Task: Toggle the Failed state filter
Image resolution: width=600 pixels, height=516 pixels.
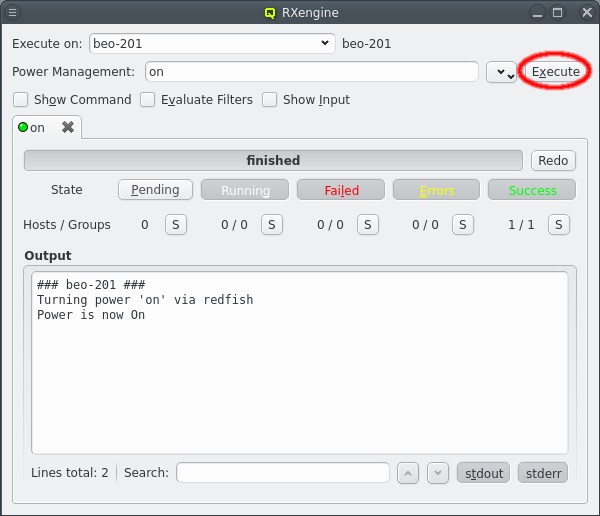Action: coord(341,190)
